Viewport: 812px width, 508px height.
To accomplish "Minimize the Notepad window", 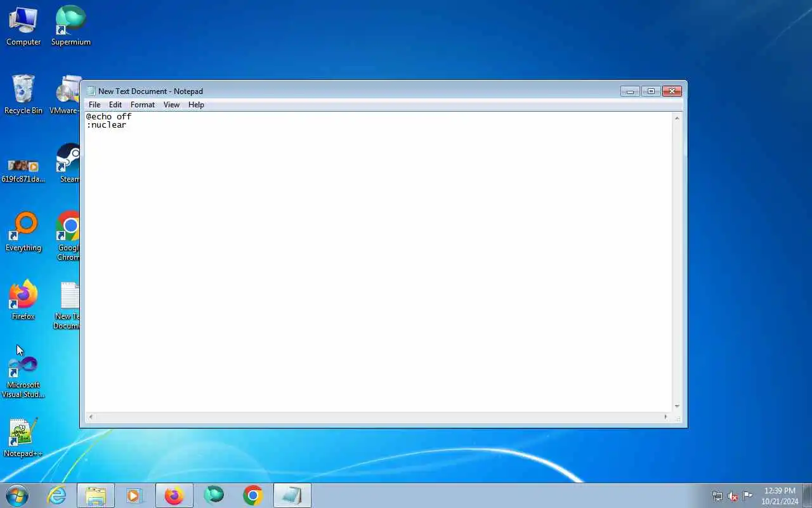I will click(630, 91).
